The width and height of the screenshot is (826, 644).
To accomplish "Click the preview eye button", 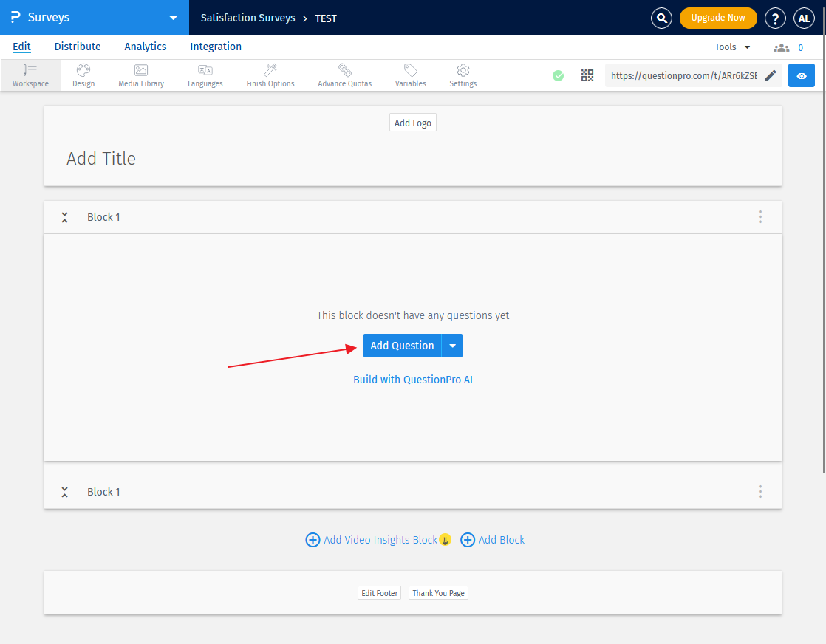I will [x=801, y=75].
